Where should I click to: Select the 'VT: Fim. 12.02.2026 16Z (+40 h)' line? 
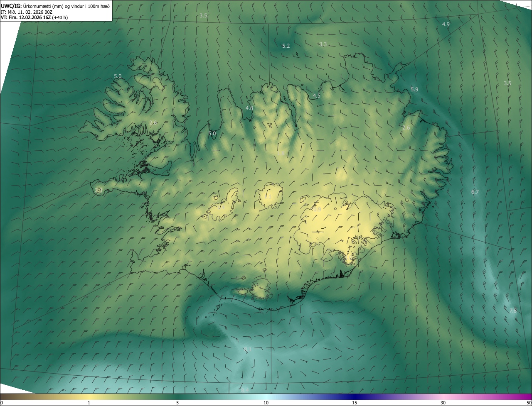(x=34, y=17)
